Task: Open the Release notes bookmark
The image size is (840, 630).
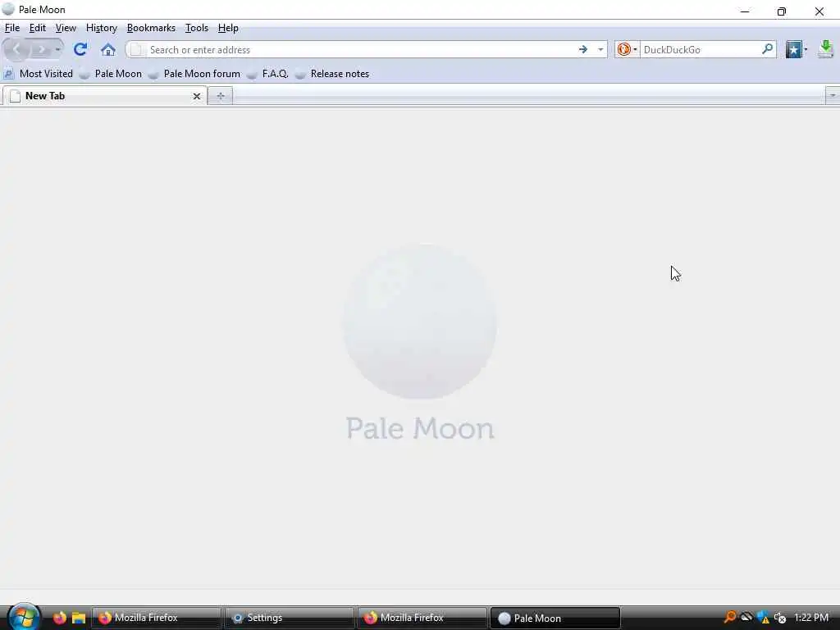Action: coord(332,74)
